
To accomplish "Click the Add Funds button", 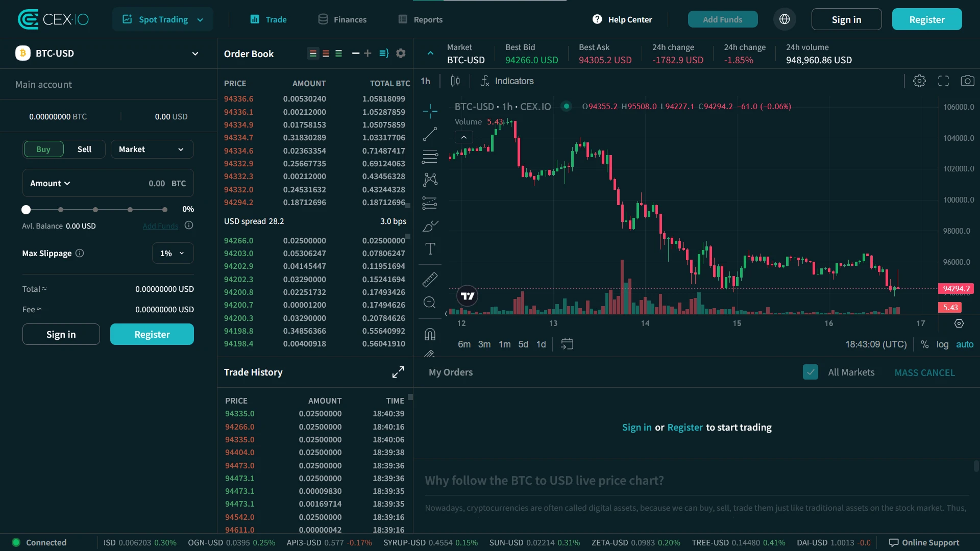I will click(722, 19).
